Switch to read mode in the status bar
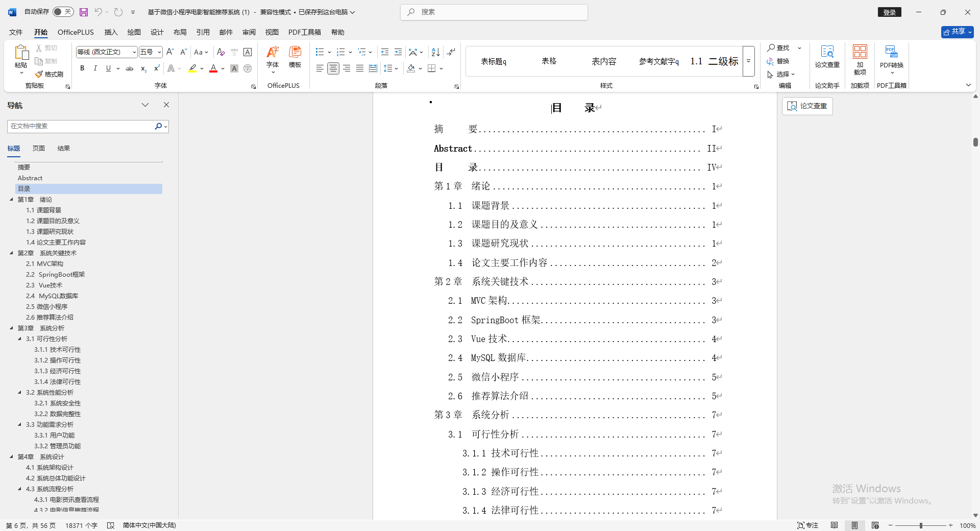The image size is (980, 531). click(x=835, y=525)
